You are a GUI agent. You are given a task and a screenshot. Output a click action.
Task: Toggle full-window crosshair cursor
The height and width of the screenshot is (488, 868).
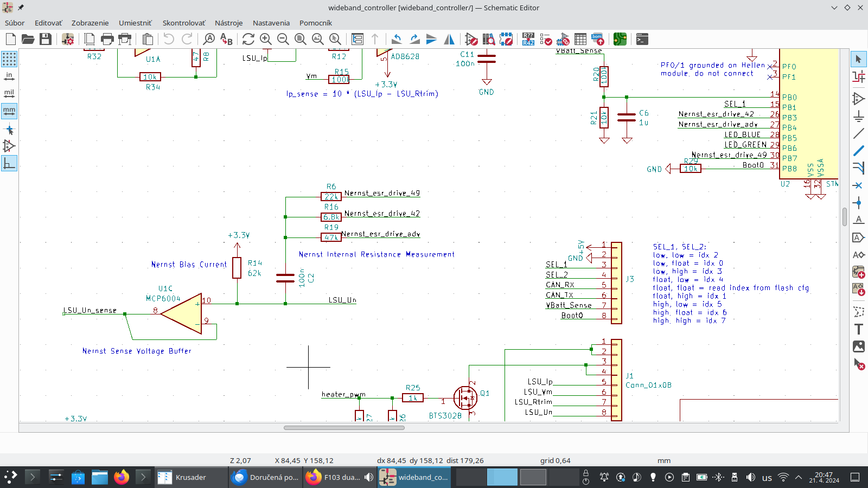[x=9, y=130]
